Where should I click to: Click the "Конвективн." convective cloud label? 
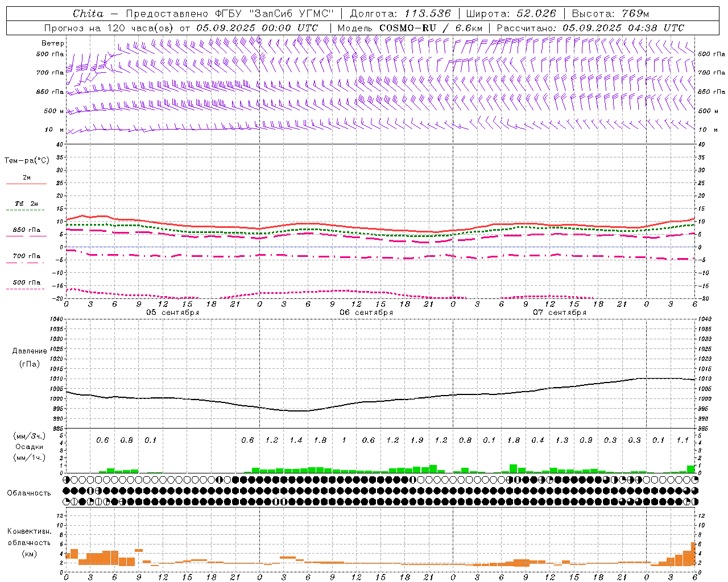coord(30,531)
